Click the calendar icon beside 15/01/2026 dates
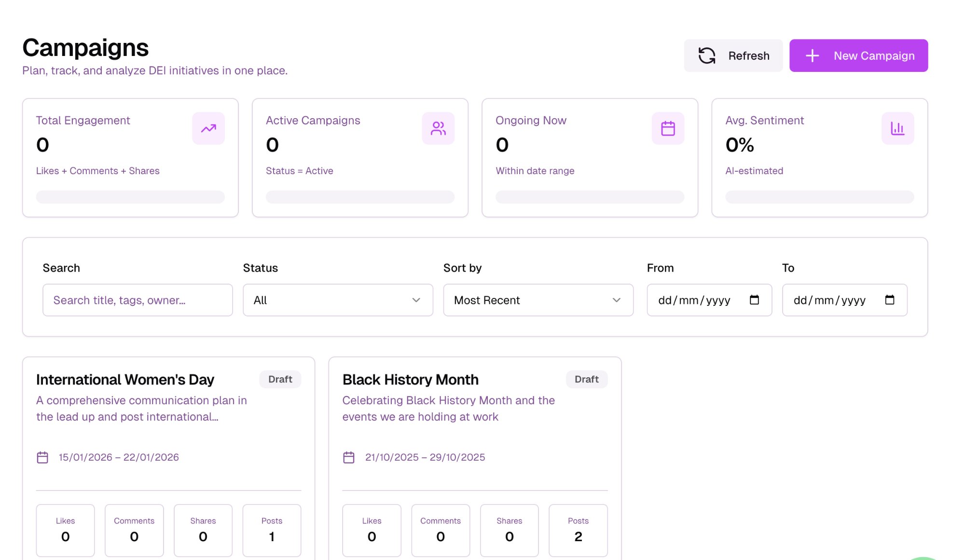This screenshot has width=965, height=560. (42, 457)
